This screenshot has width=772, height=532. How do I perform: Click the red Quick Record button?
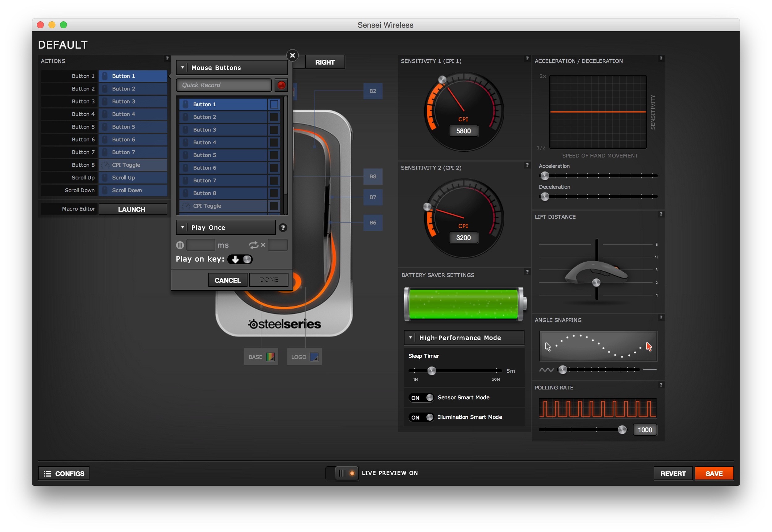[x=281, y=85]
